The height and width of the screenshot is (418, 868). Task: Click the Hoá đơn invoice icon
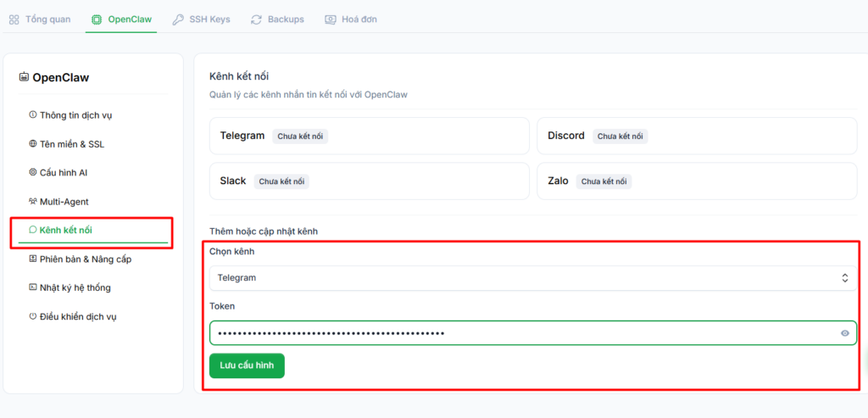[331, 20]
